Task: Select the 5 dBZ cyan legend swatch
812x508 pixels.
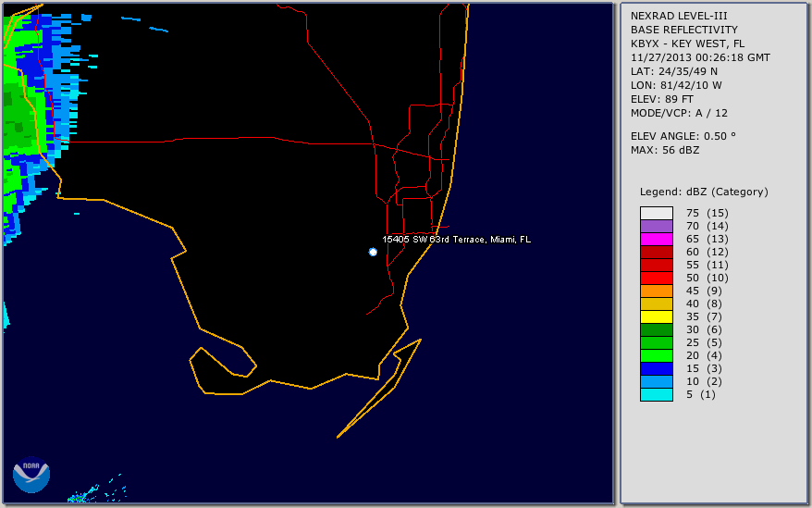Action: 656,394
